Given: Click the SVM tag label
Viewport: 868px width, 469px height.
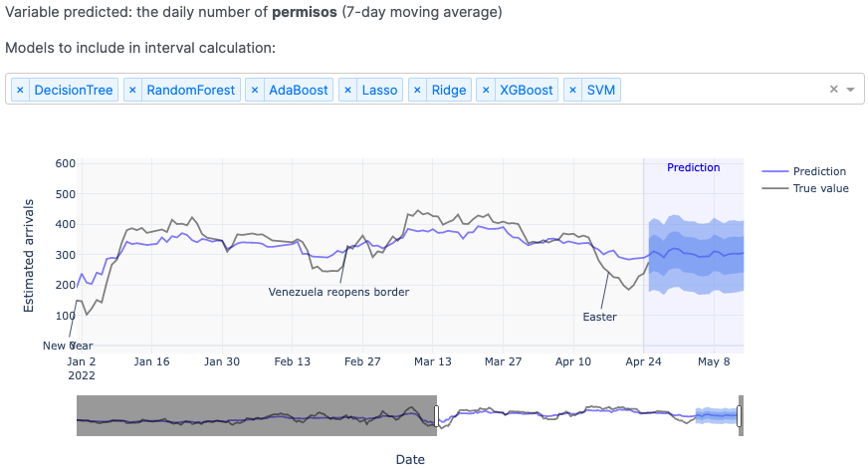Looking at the screenshot, I should tap(601, 90).
